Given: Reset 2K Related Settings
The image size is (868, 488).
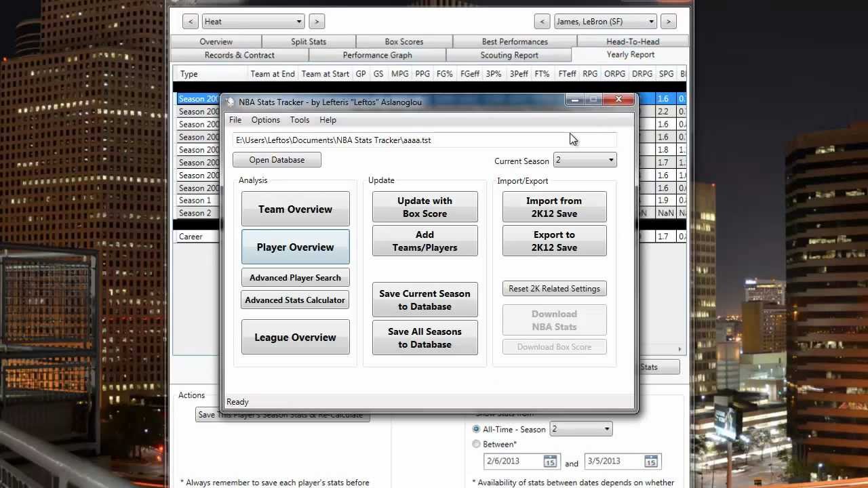Looking at the screenshot, I should (x=555, y=289).
